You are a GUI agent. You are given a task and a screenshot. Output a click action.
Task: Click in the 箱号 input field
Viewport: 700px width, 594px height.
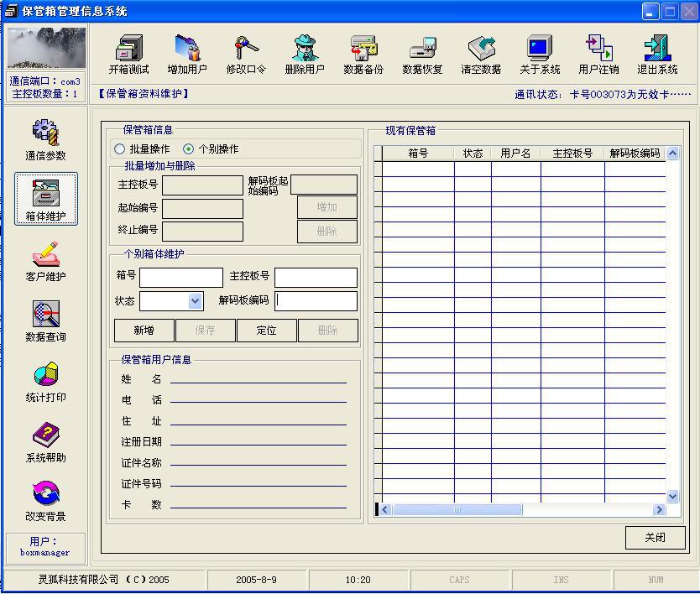(181, 278)
